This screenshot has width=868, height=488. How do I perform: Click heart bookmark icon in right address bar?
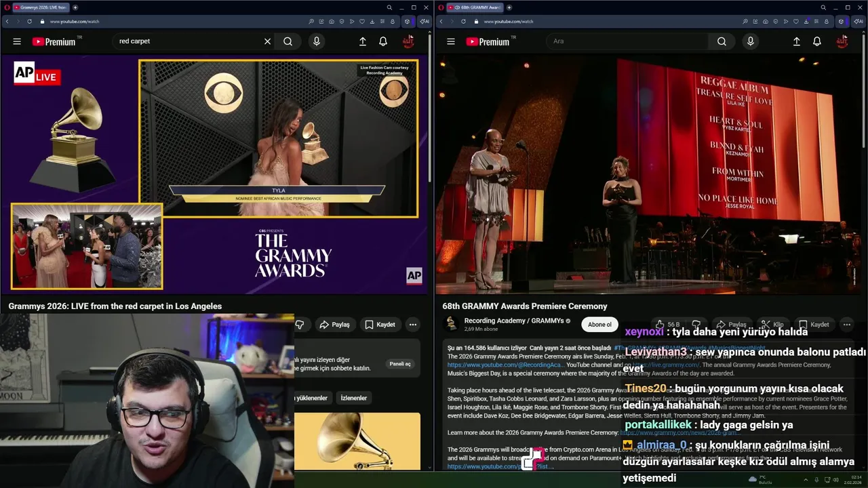coord(796,22)
